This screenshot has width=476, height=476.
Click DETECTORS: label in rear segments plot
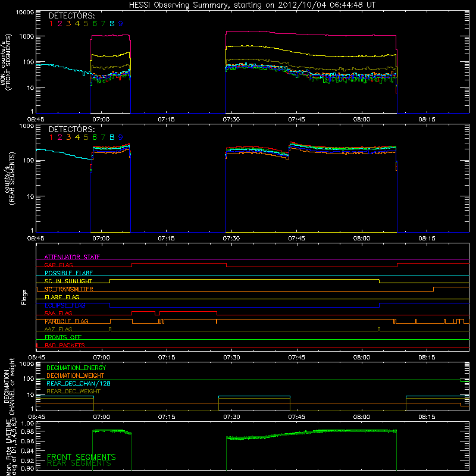point(71,129)
